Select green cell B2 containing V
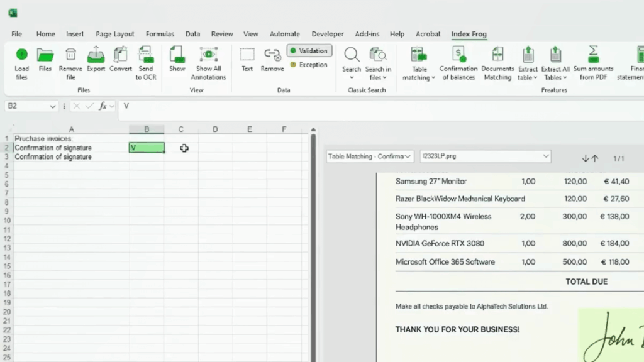The height and width of the screenshot is (362, 644). coord(147,148)
